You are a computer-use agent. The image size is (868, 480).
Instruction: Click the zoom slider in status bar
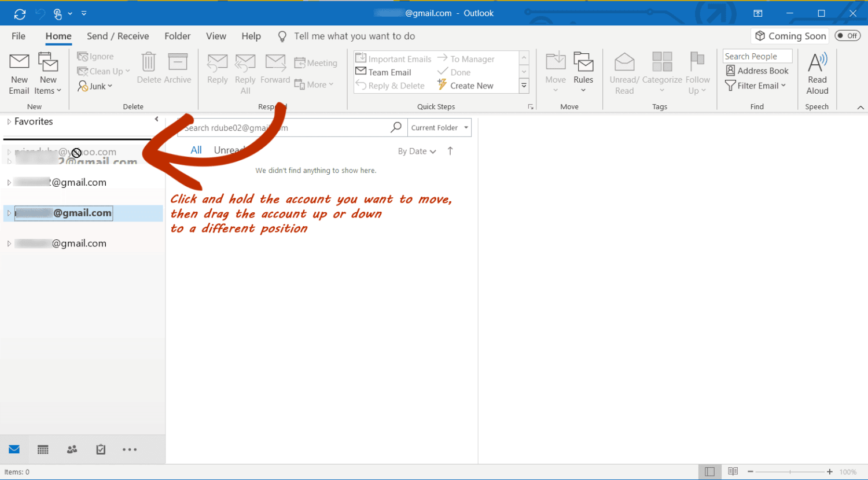point(790,472)
